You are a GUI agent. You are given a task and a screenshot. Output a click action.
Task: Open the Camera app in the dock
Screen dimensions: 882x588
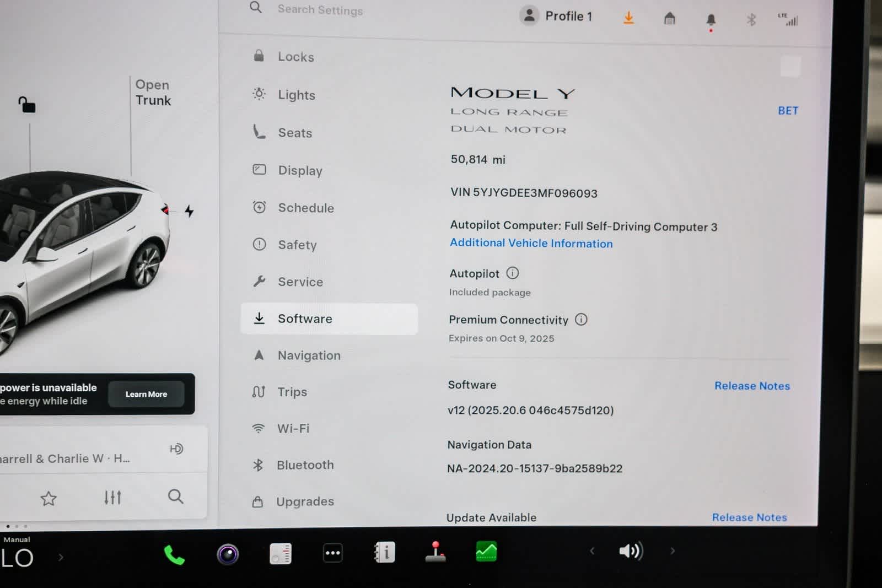228,554
